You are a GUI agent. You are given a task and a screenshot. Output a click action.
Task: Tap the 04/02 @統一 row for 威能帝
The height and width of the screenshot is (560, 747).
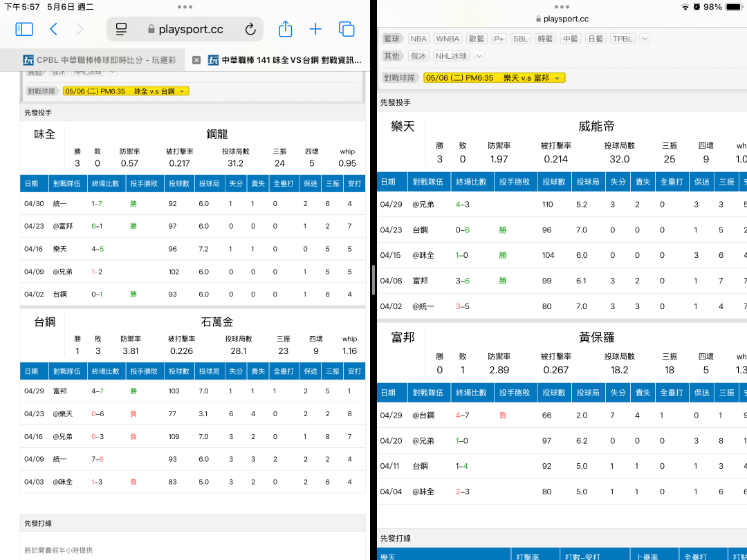[562, 306]
